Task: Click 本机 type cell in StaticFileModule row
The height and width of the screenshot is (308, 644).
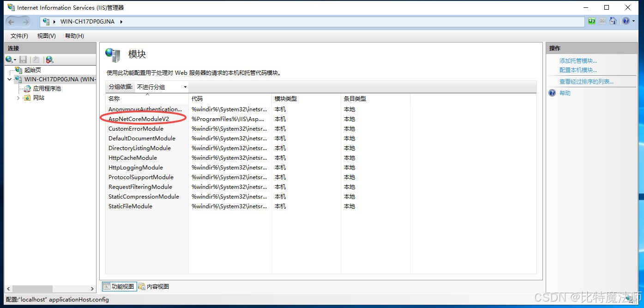Action: (x=280, y=206)
